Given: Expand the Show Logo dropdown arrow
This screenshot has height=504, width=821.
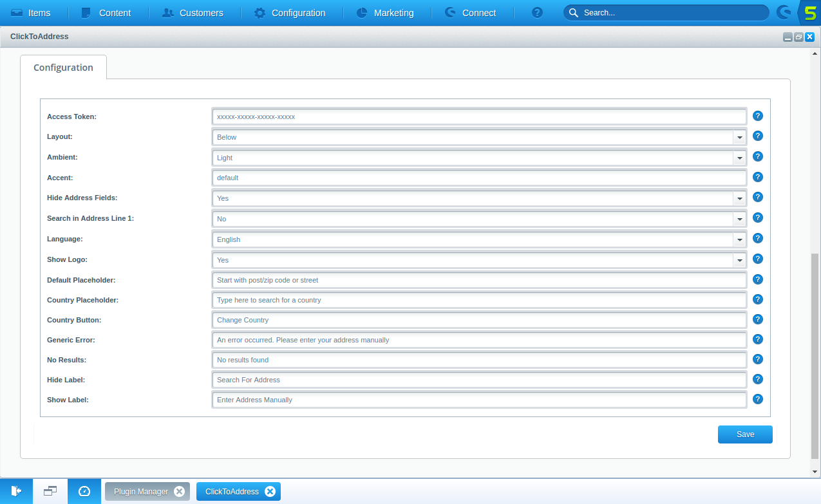Looking at the screenshot, I should pos(739,260).
